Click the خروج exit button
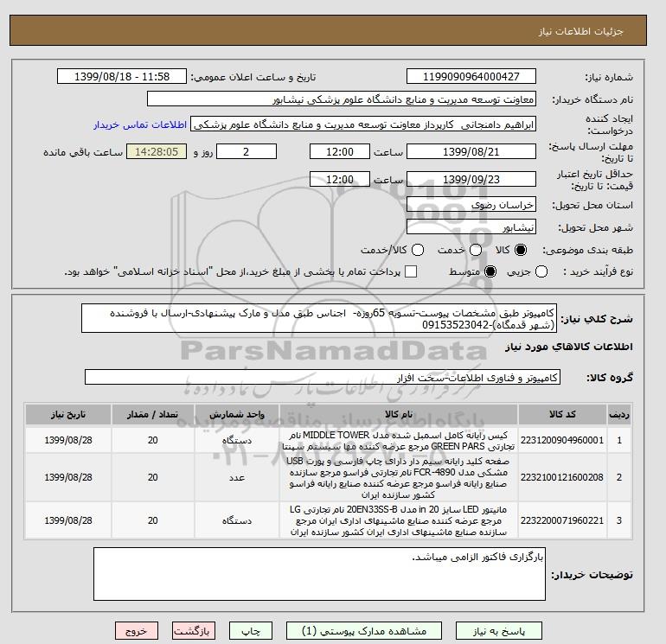 point(137,631)
